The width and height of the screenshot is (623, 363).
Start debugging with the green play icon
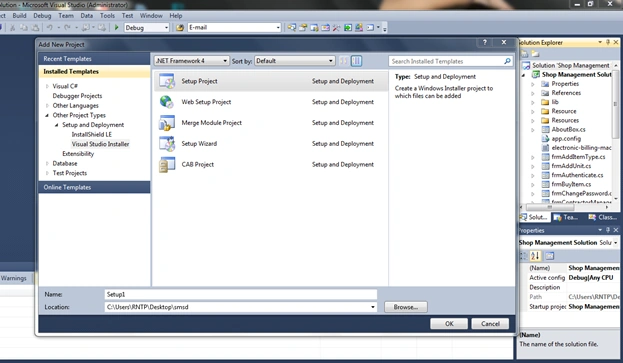point(116,27)
